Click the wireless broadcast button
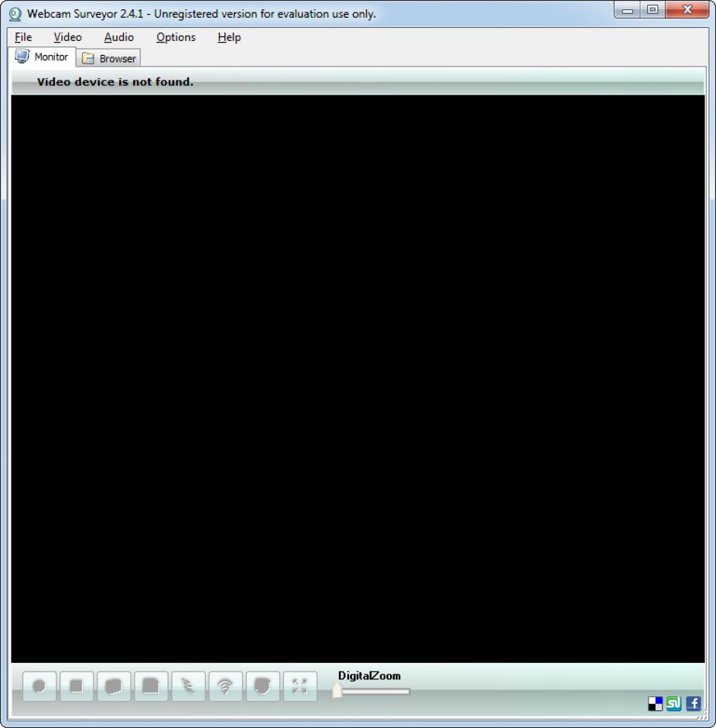The height and width of the screenshot is (728, 716). [x=225, y=685]
